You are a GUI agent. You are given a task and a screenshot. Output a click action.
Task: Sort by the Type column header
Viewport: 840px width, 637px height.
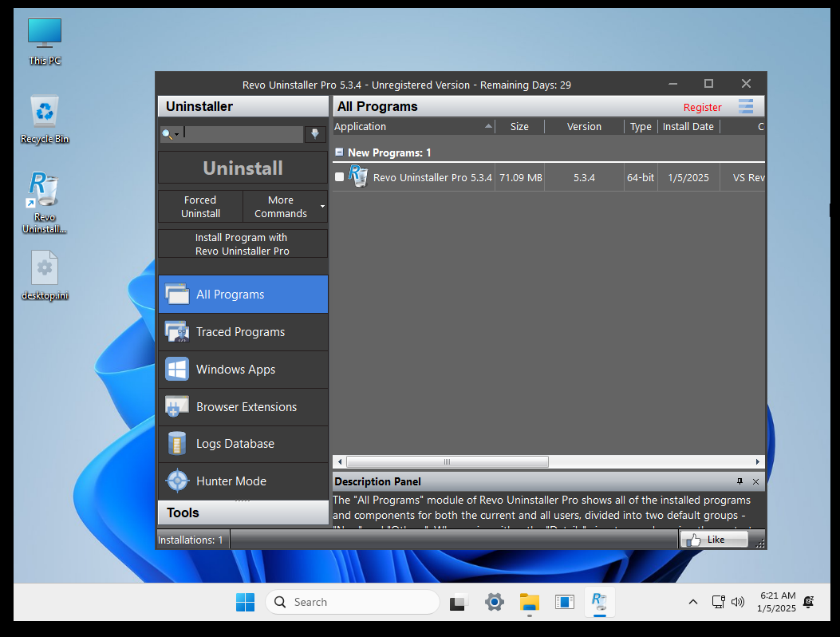coord(641,127)
